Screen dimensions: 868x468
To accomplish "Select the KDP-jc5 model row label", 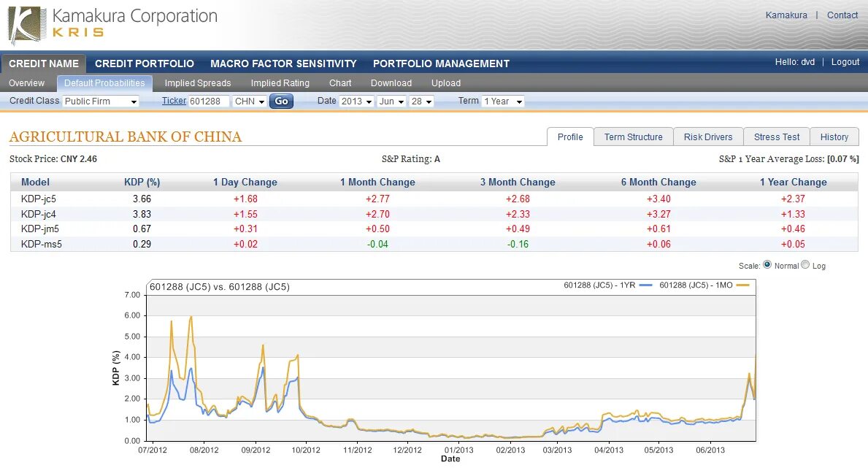I will (x=39, y=199).
